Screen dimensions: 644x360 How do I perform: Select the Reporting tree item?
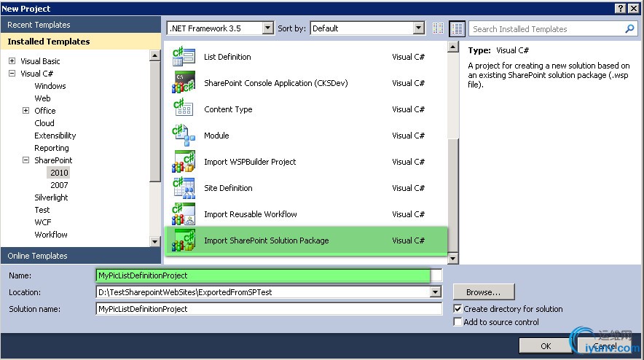point(51,147)
